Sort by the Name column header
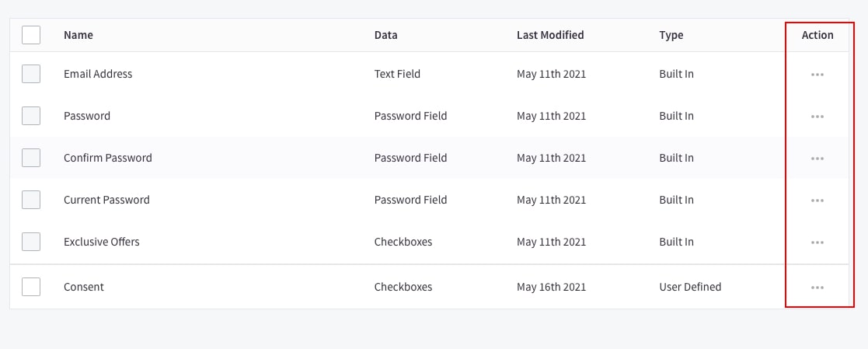Image resolution: width=868 pixels, height=349 pixels. click(78, 35)
